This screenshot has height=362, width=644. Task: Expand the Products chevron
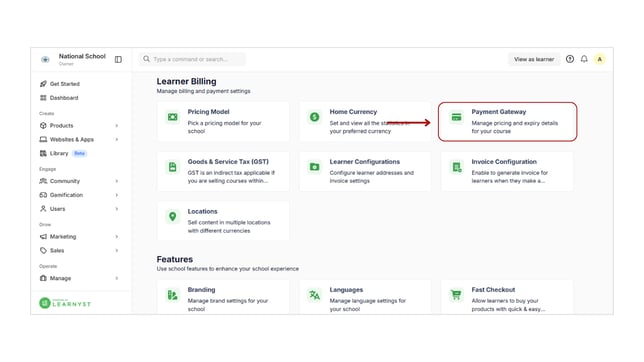coord(117,126)
